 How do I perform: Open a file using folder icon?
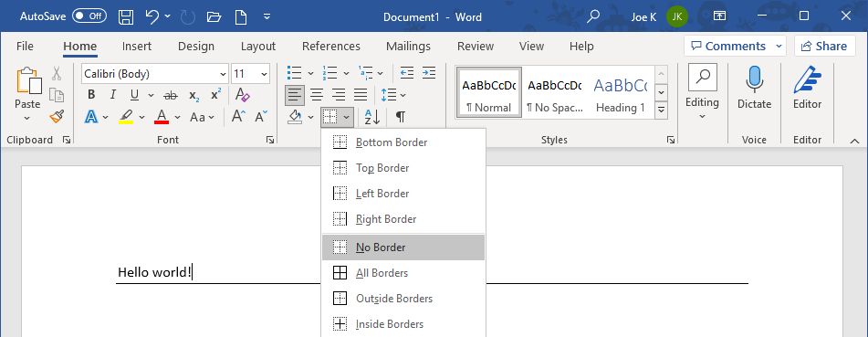tap(214, 16)
